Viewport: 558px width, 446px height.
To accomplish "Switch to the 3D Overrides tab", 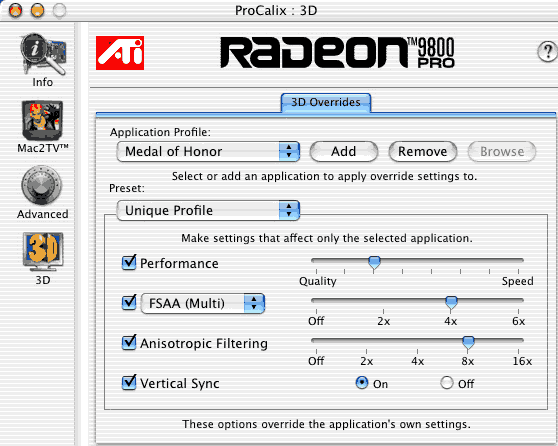I will tap(326, 103).
